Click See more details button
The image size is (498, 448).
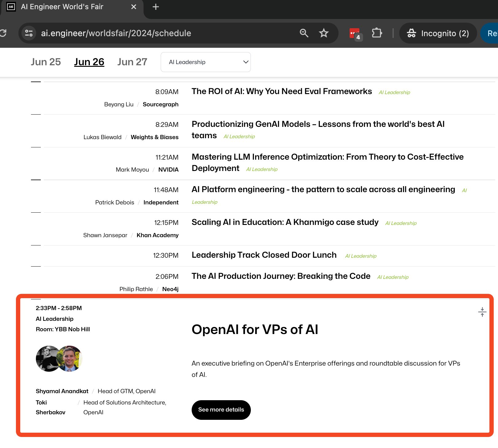pyautogui.click(x=221, y=410)
